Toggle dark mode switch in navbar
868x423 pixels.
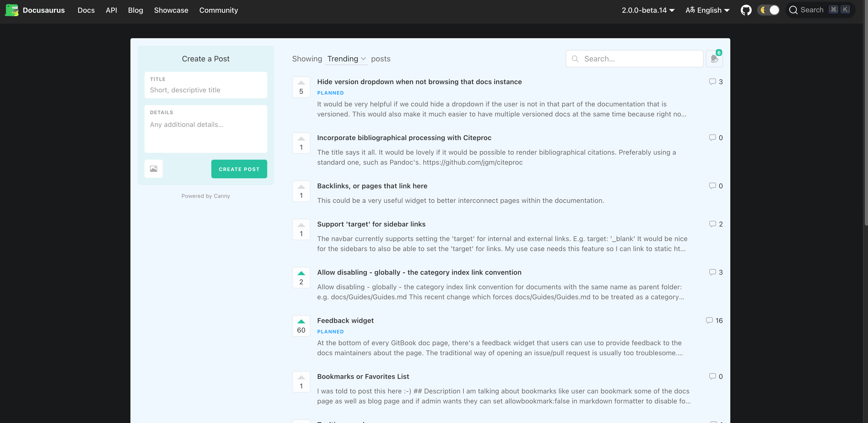click(768, 10)
